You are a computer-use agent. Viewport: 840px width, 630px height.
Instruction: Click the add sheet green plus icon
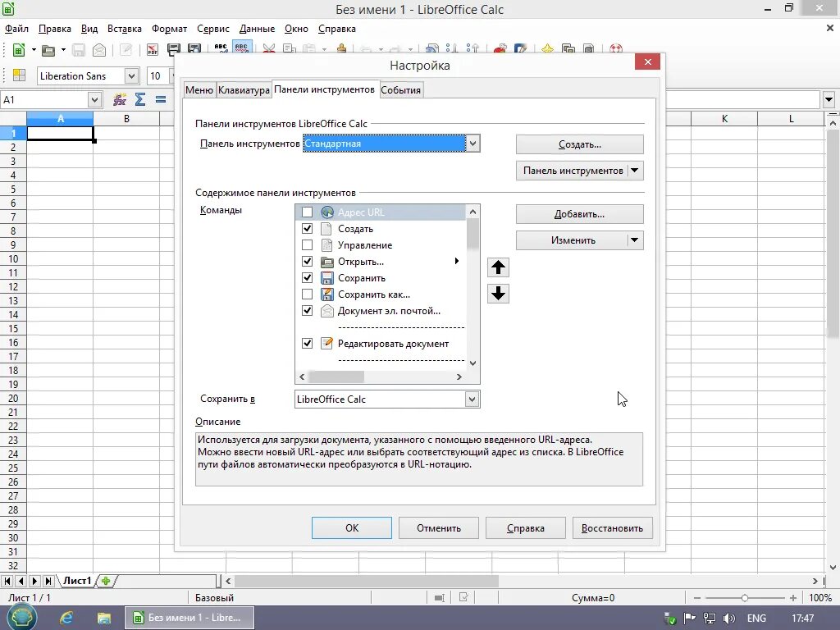(106, 581)
